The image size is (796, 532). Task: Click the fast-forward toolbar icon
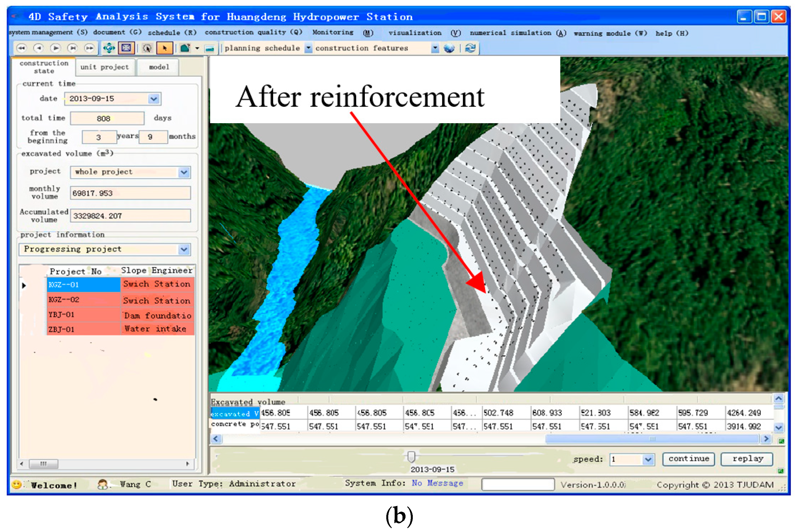tap(89, 48)
